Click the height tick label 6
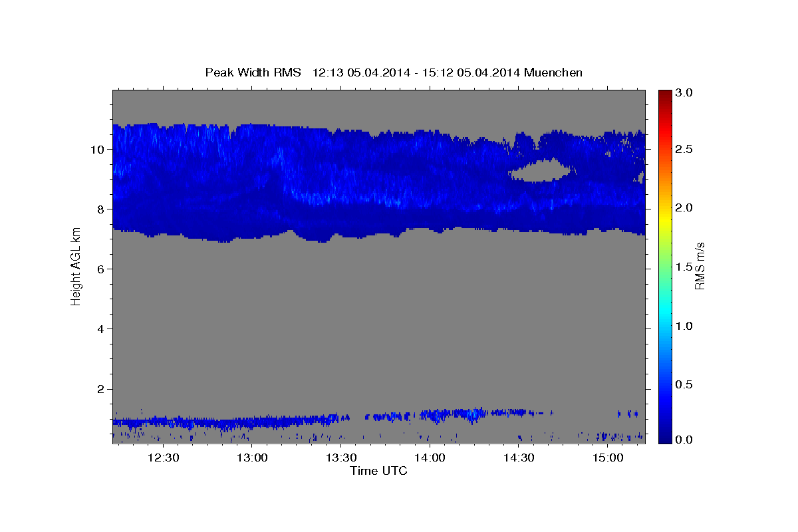The width and height of the screenshot is (798, 532). (101, 269)
